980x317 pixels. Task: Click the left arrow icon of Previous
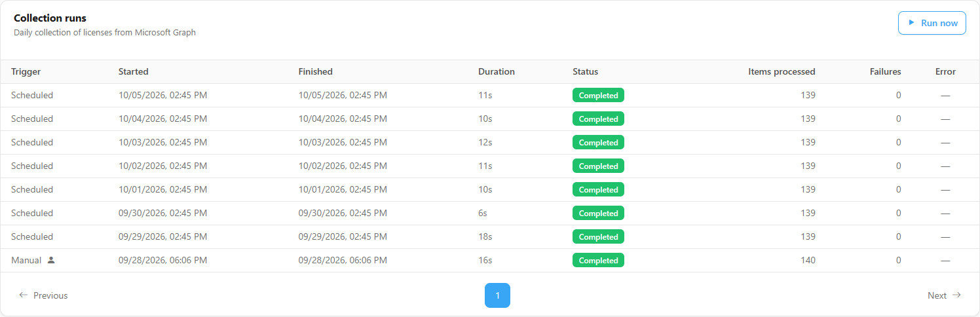(x=24, y=295)
